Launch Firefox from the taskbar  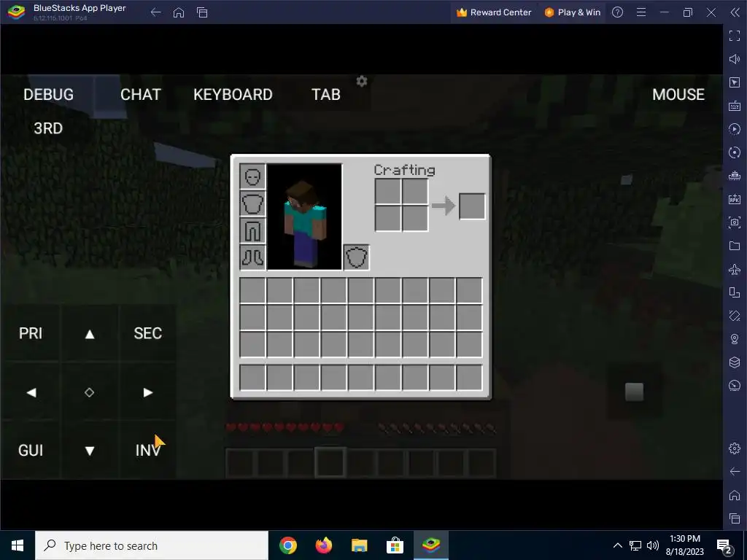point(324,545)
